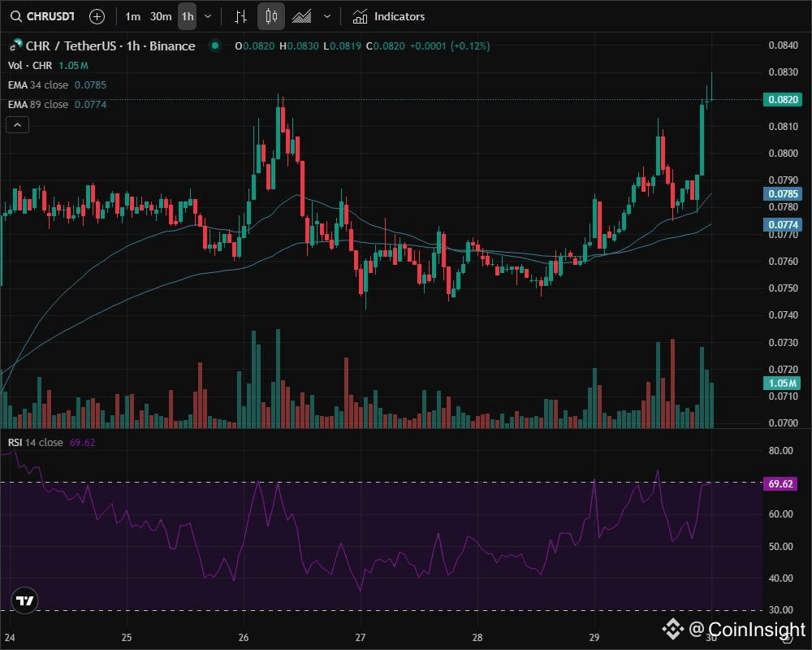
Task: Open the symbol search magnifier
Action: [x=15, y=16]
